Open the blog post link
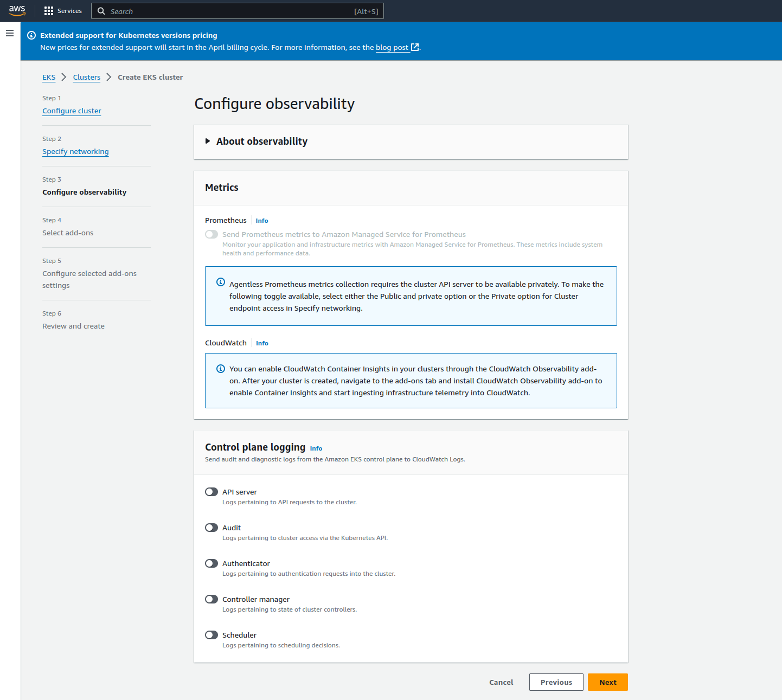The height and width of the screenshot is (700, 782). pos(392,47)
